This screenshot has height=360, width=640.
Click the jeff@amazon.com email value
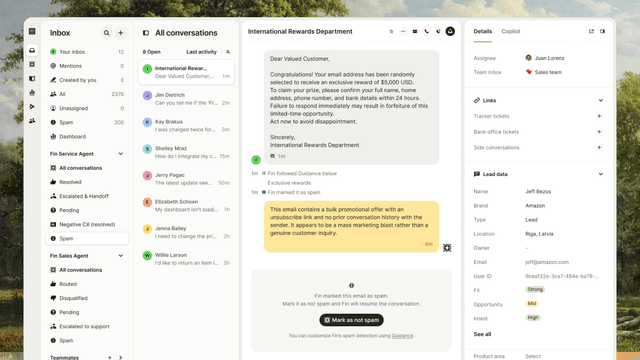coord(547,262)
